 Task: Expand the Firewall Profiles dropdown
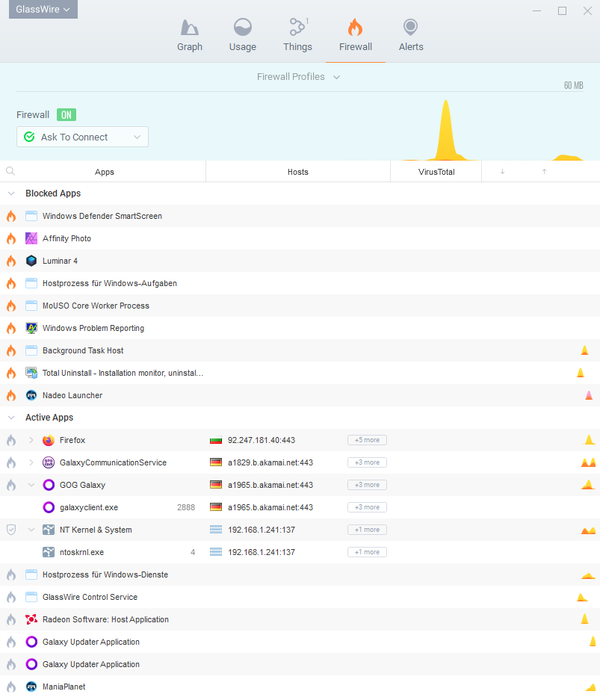click(x=298, y=77)
